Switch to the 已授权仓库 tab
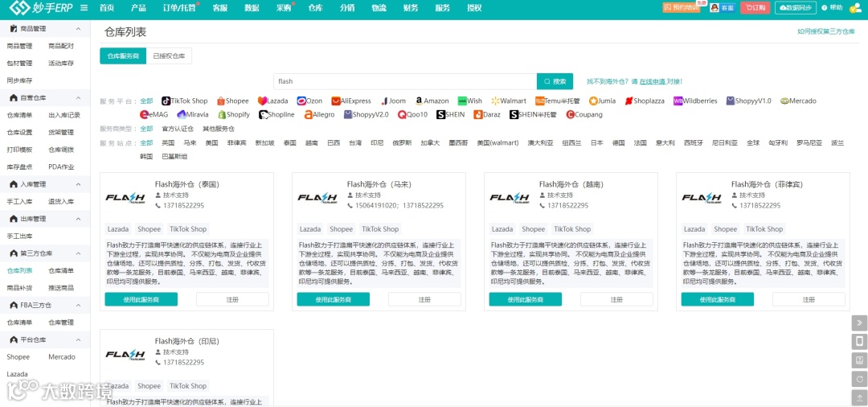 point(169,56)
